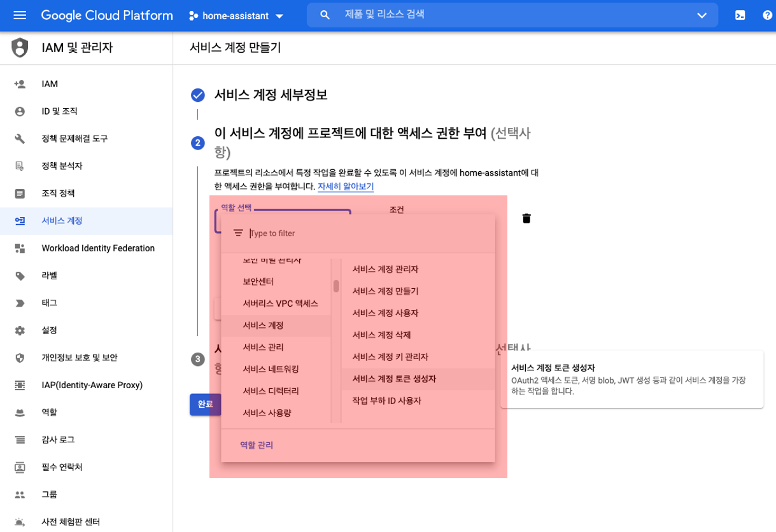Viewport: 776px width, 532px height.
Task: Click the 제품 및 리소스 검색 search box
Action: pos(512,15)
